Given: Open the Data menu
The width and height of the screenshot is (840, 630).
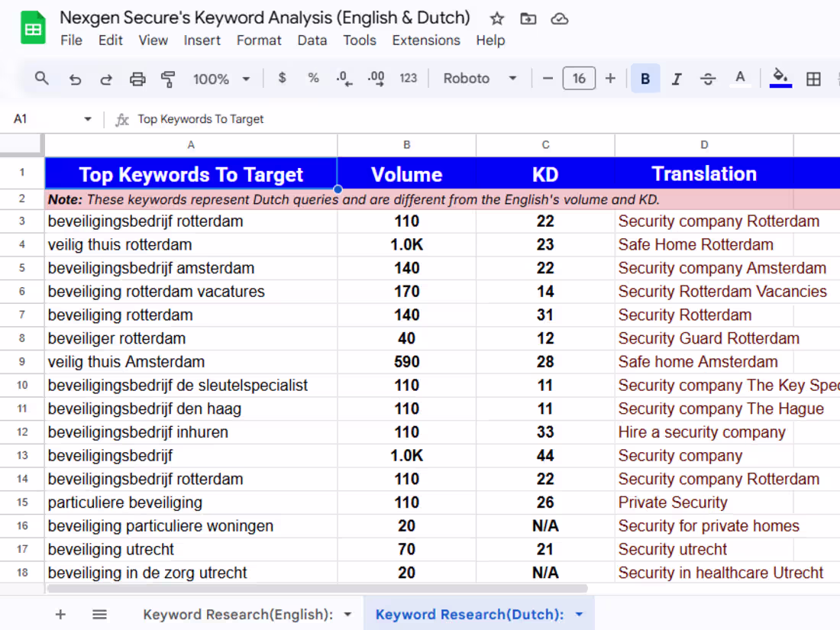Looking at the screenshot, I should pyautogui.click(x=312, y=40).
